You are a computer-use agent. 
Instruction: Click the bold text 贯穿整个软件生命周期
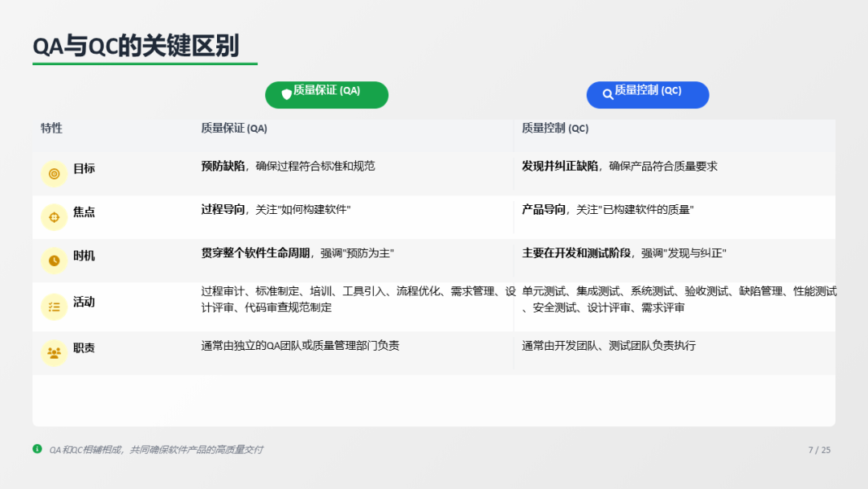255,253
